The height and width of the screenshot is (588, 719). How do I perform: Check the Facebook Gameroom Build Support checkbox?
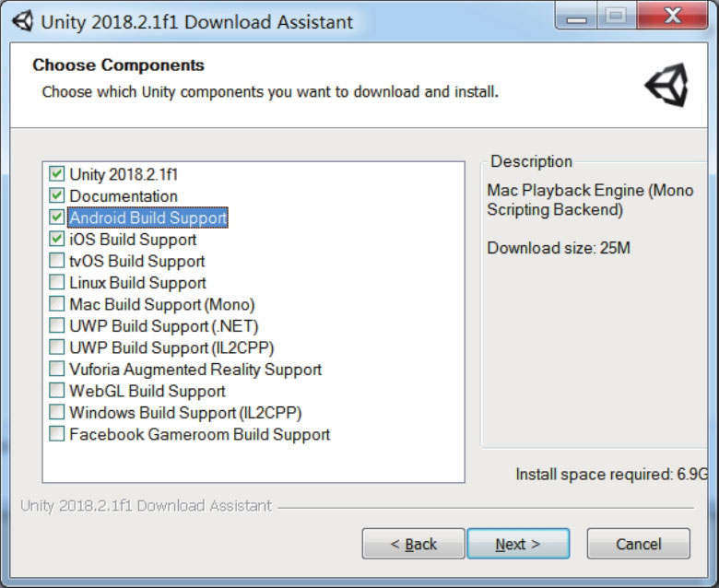(x=56, y=433)
